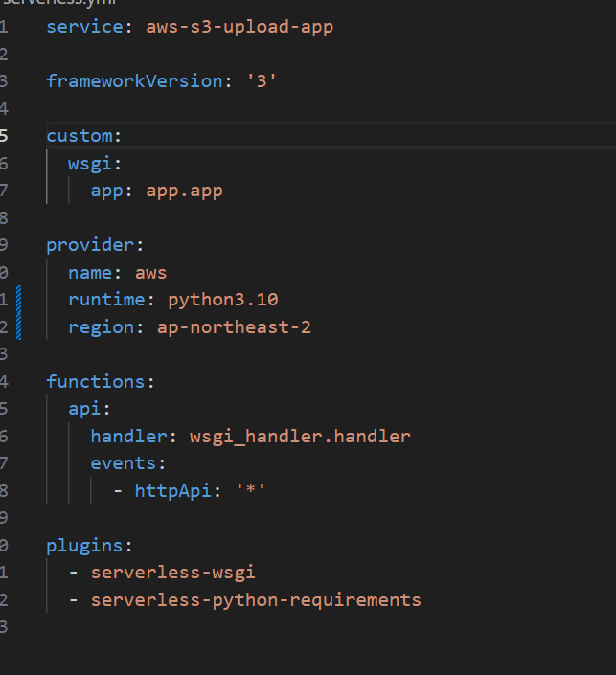Click the service name aws-s3-upload-app
616x675 pixels.
240,27
